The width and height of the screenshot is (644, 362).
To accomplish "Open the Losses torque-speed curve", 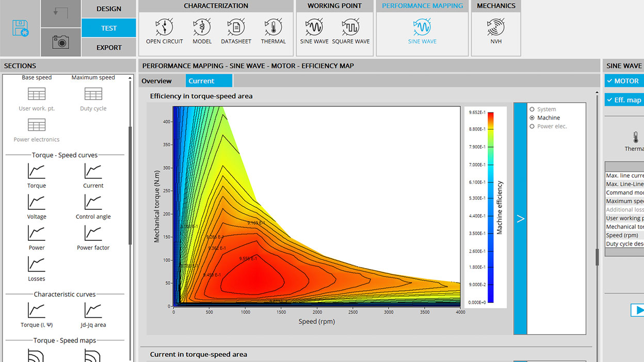I will 37,268.
